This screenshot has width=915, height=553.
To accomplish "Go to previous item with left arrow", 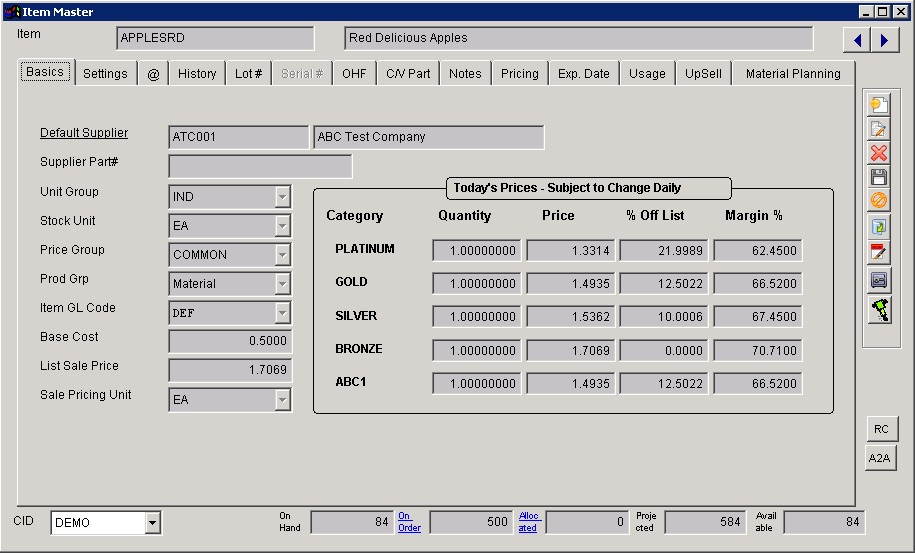I will (x=857, y=40).
